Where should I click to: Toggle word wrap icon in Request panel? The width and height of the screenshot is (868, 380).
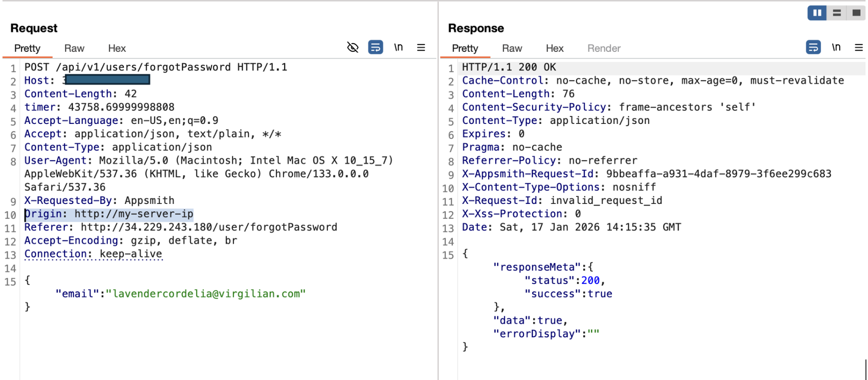(375, 47)
